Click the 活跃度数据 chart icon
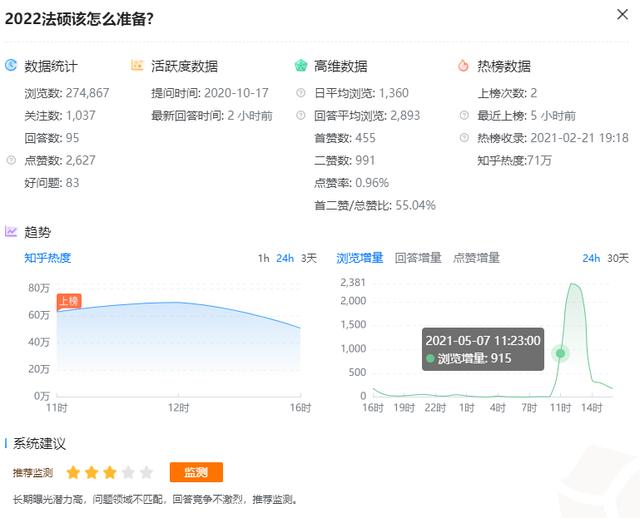Viewport: 640px width, 518px height. [137, 65]
